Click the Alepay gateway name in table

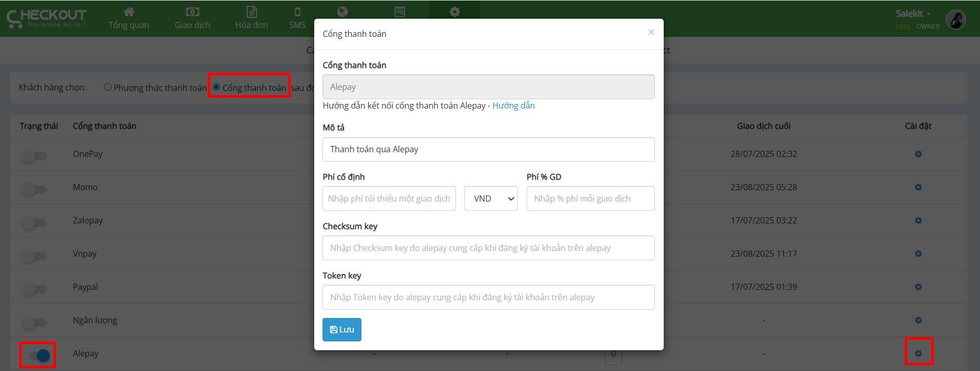click(86, 353)
